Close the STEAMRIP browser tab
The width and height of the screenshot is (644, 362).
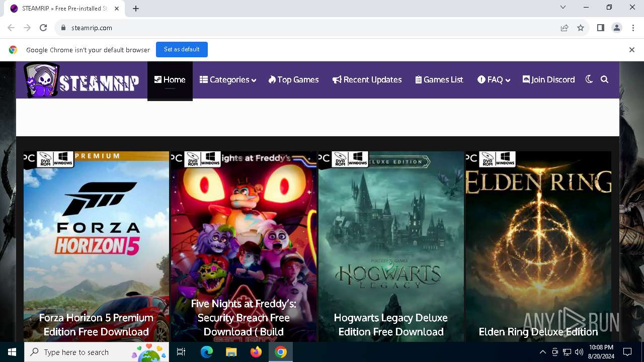tap(117, 9)
